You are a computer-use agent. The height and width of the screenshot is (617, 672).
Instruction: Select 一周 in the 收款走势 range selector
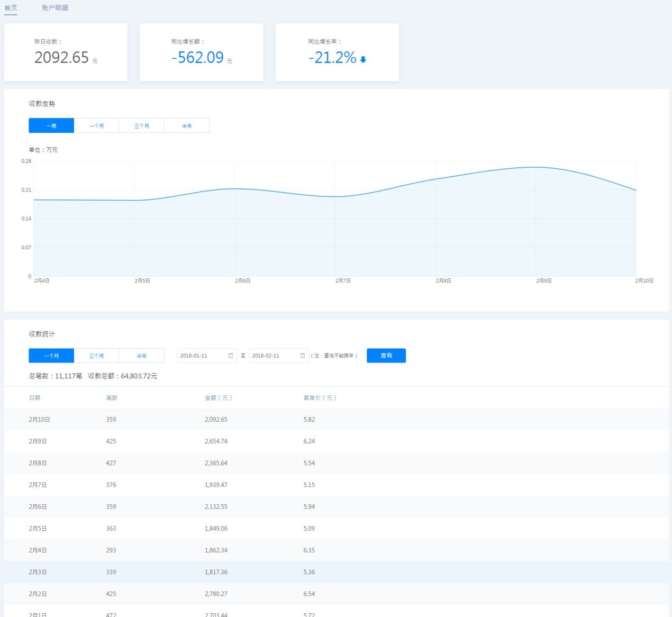tap(51, 126)
